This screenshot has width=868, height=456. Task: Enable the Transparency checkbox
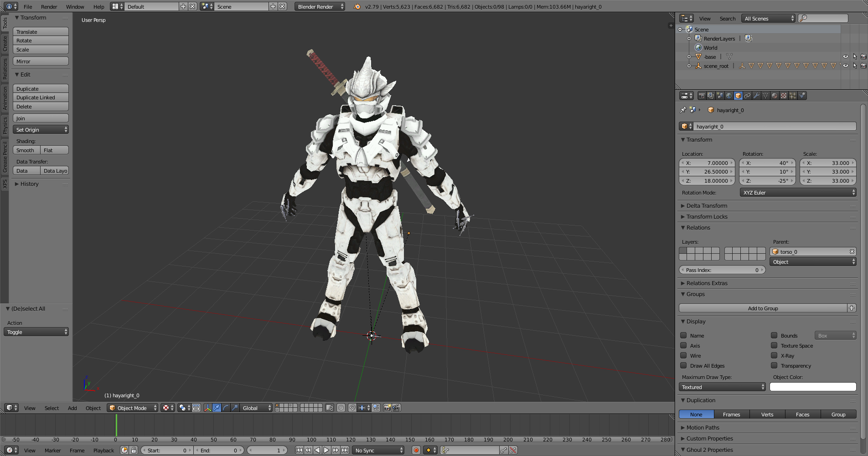pyautogui.click(x=774, y=365)
